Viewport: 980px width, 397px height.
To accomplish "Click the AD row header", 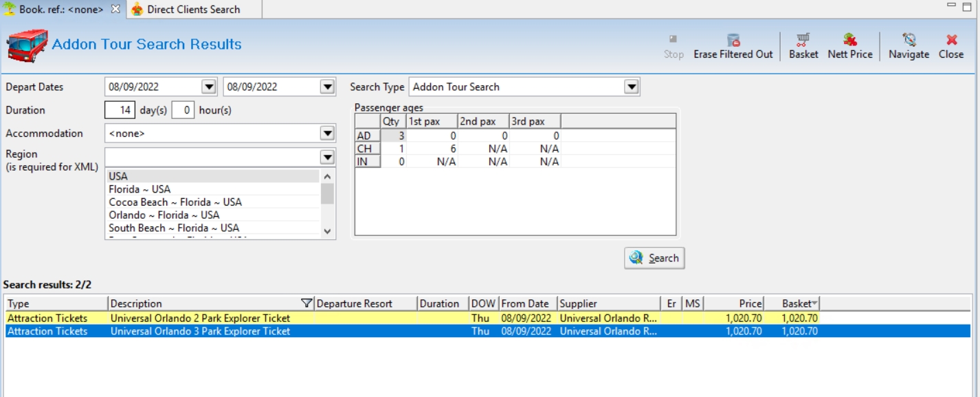I will point(368,136).
